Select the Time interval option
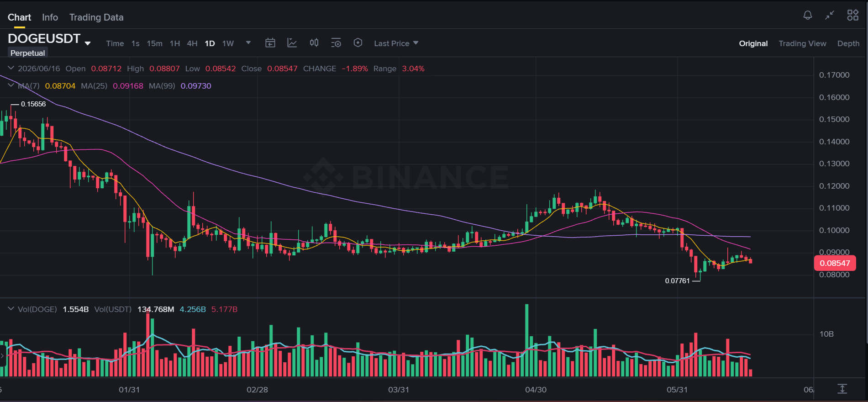The height and width of the screenshot is (402, 868). pyautogui.click(x=115, y=43)
